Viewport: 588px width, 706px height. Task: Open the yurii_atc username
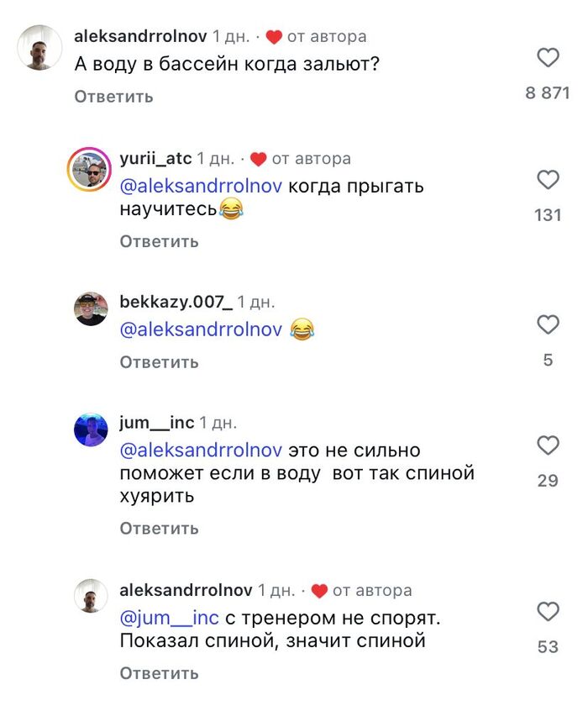click(156, 158)
